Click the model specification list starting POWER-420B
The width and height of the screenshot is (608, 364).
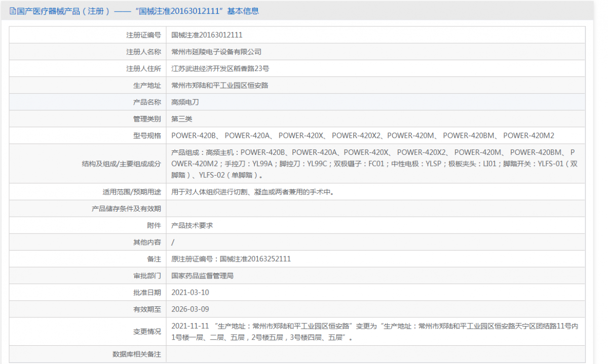pyautogui.click(x=362, y=135)
